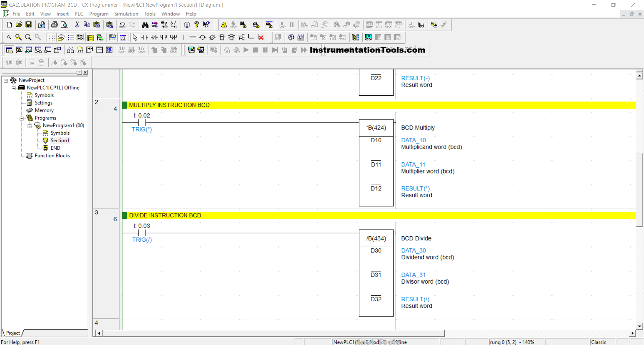644x345 pixels.
Task: Save the project with the floppy icon
Action: coord(29,25)
